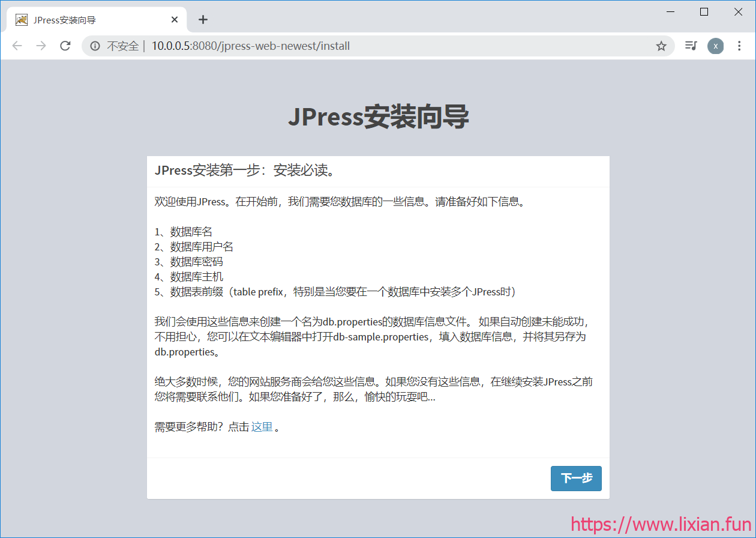Open the media control icon in toolbar
The image size is (756, 538).
click(x=691, y=46)
